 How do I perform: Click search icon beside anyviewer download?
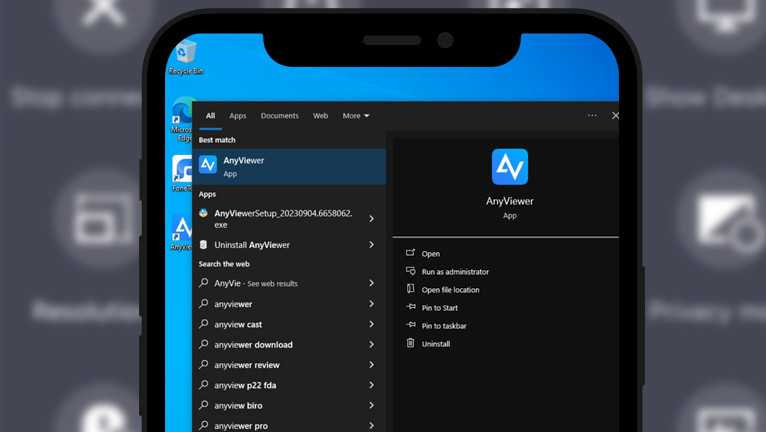point(204,344)
